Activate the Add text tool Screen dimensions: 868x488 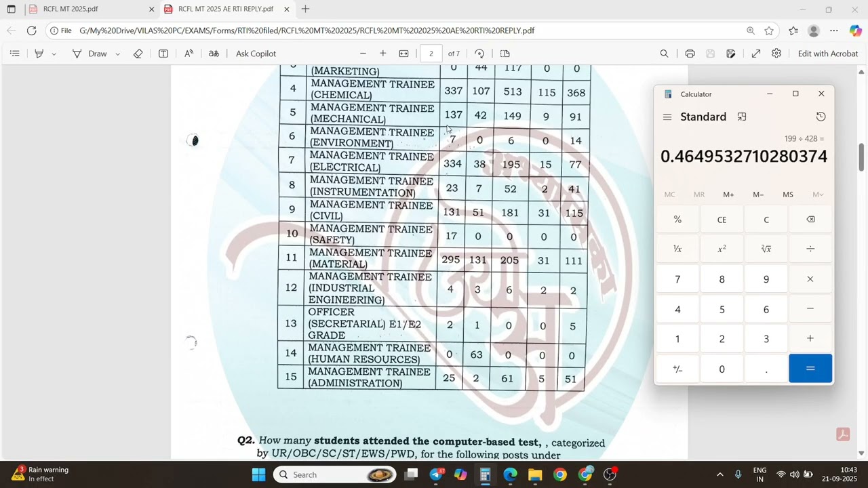point(163,54)
